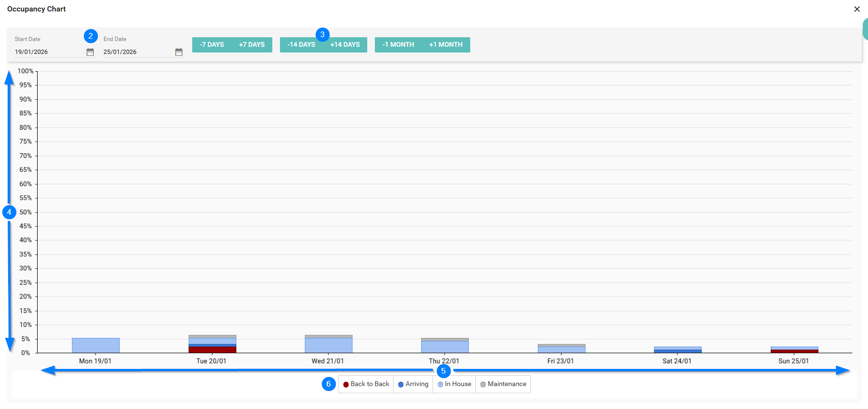The width and height of the screenshot is (868, 409).
Task: Select the Wed 21/01 In House bar
Action: tap(329, 346)
